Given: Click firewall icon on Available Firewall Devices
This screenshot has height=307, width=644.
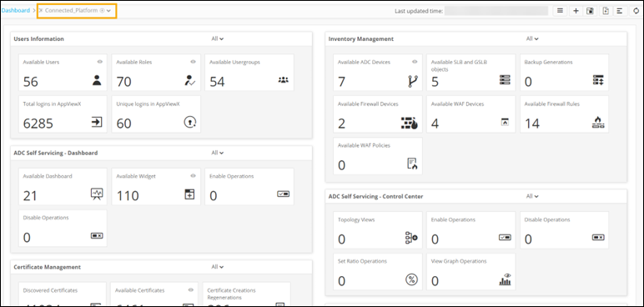Looking at the screenshot, I should click(410, 123).
